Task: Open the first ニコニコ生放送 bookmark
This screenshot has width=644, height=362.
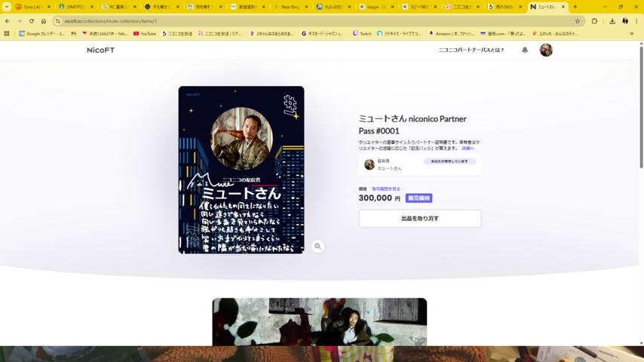Action: click(x=177, y=34)
